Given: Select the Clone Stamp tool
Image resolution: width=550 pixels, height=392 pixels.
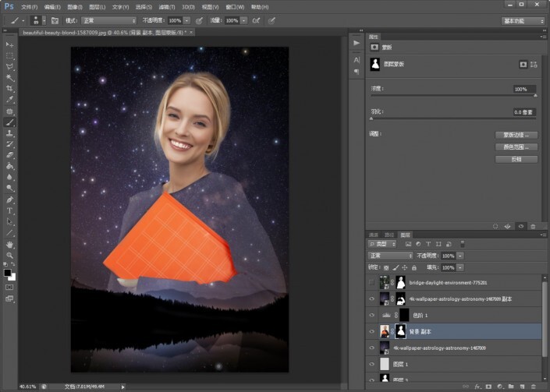Looking at the screenshot, I should click(10, 133).
